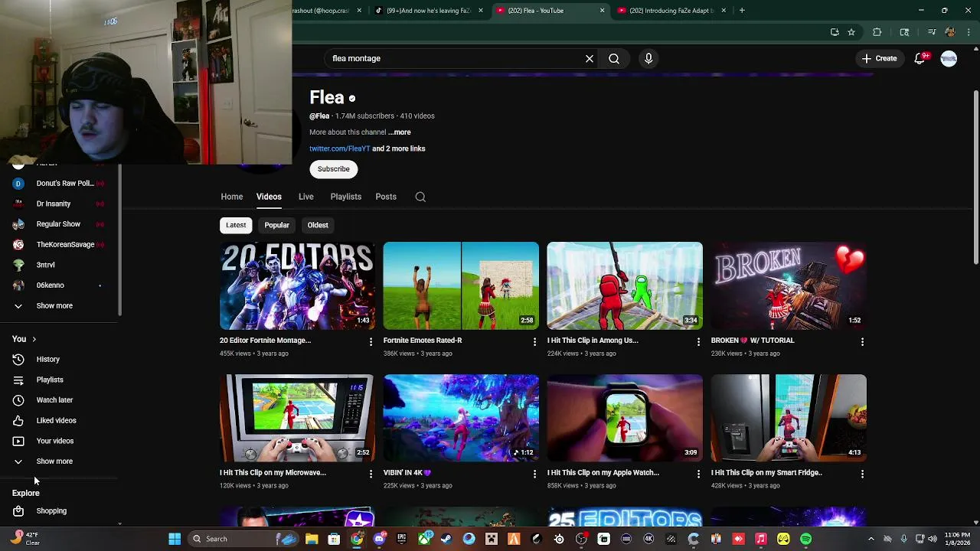Open the browser extensions puzzle icon

tap(877, 32)
